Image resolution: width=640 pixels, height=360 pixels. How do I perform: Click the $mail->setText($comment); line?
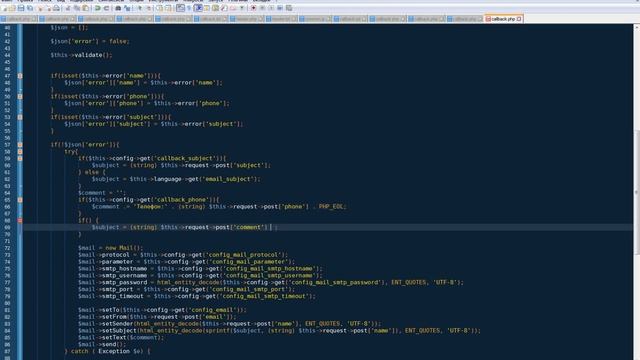tap(121, 338)
